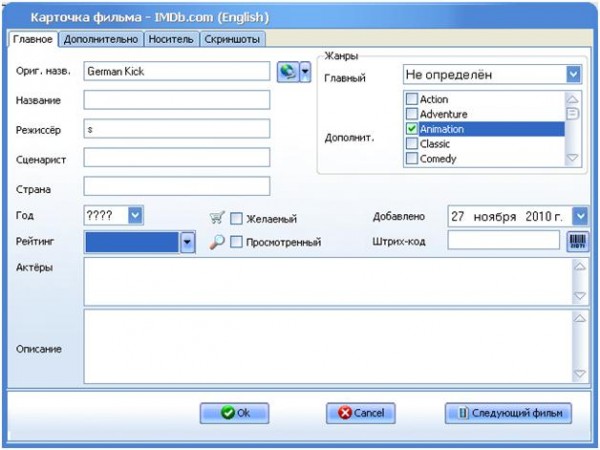
Task: Check the Classic genre box
Action: pyautogui.click(x=411, y=143)
